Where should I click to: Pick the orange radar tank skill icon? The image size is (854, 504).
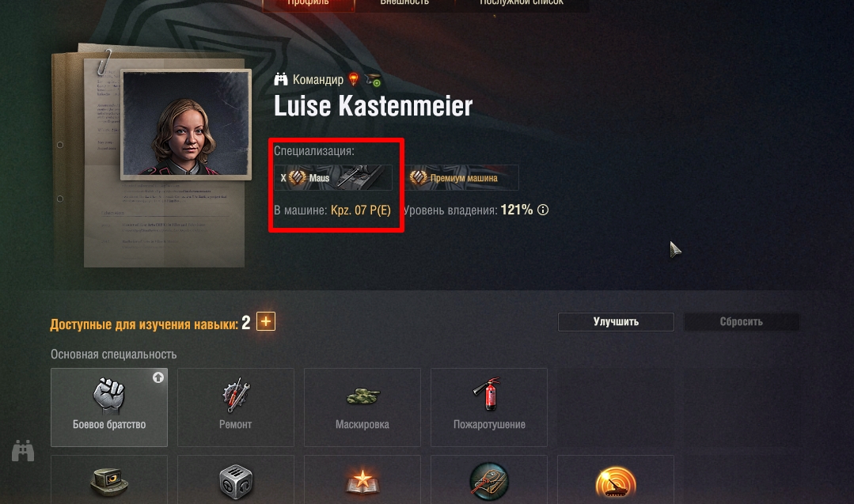pos(616,482)
